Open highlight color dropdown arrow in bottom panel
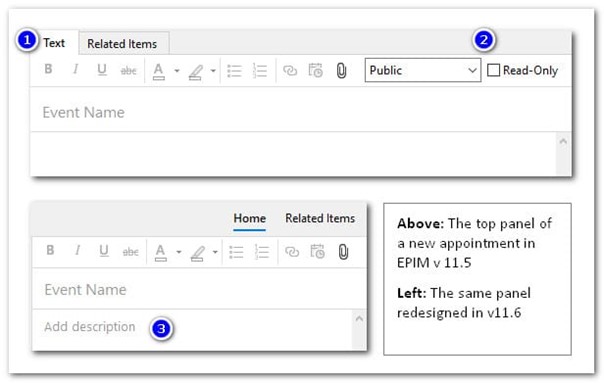Viewport: 604px width, 383px height. pos(215,252)
